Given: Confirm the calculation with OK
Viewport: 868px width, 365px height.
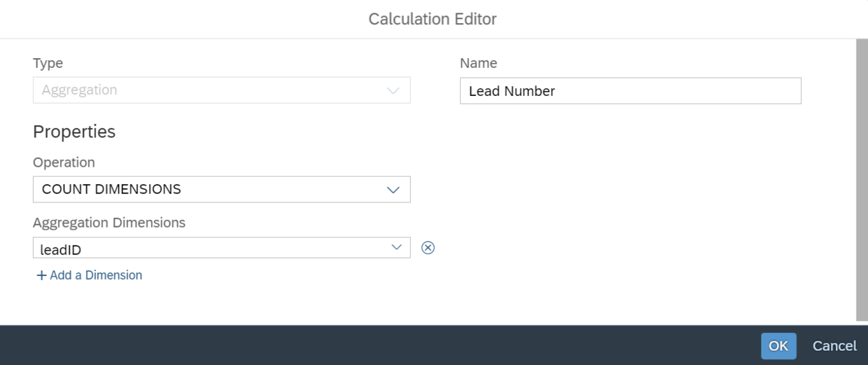Looking at the screenshot, I should point(778,345).
